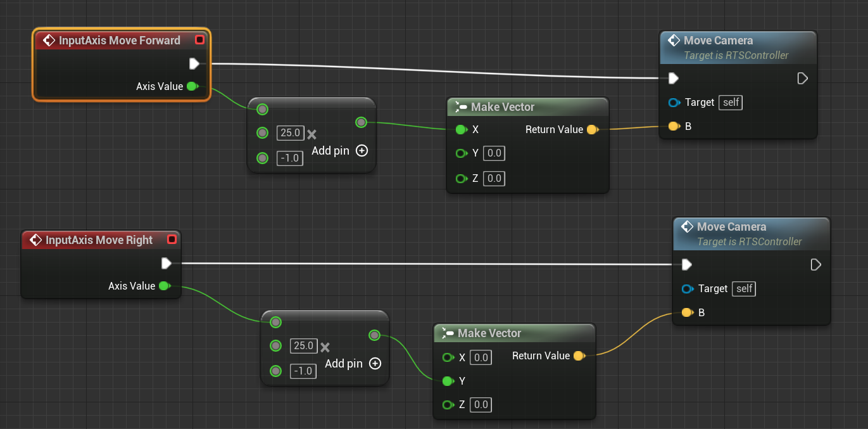Click the Axis Value pin on Move Forward
The height and width of the screenshot is (429, 868).
[x=192, y=86]
